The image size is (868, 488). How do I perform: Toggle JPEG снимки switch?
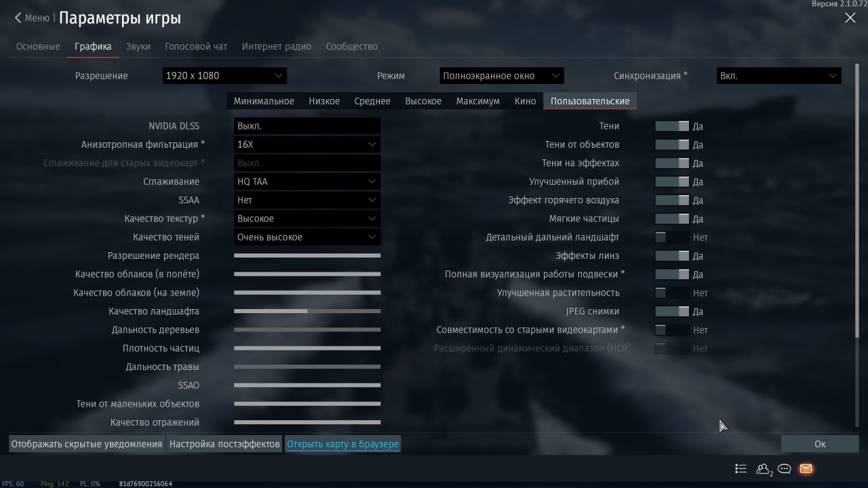(x=672, y=312)
